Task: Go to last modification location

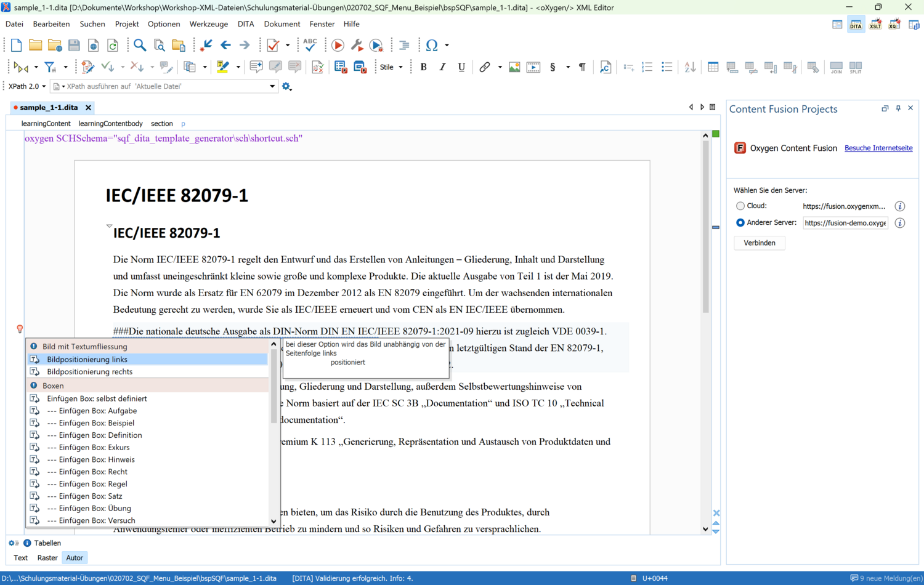Action: click(x=206, y=45)
